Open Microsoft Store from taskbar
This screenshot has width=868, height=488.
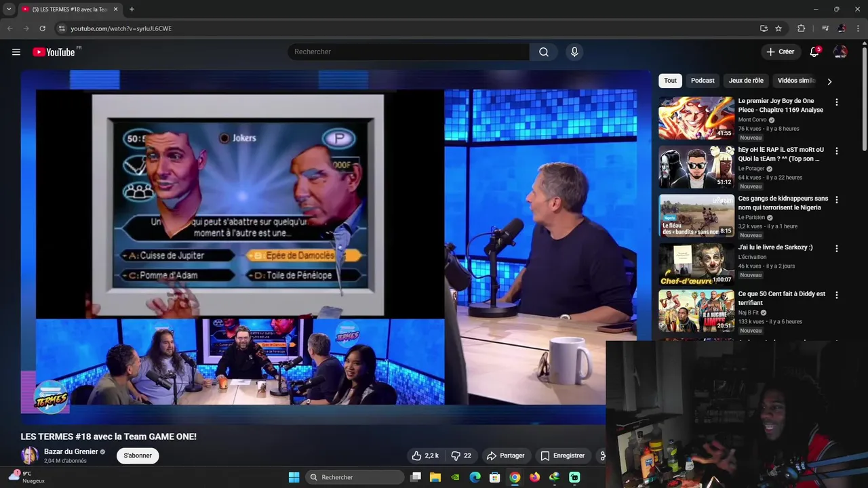point(495,477)
